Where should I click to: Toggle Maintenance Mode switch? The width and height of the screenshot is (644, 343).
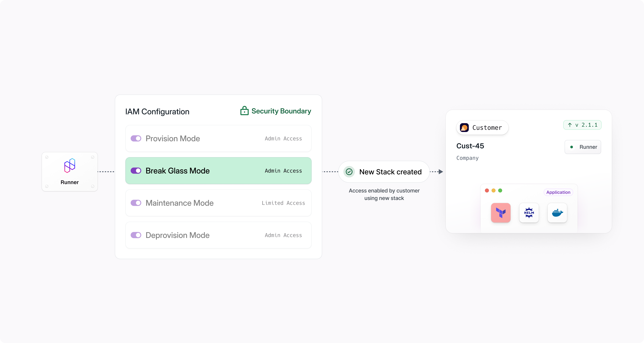pos(136,203)
